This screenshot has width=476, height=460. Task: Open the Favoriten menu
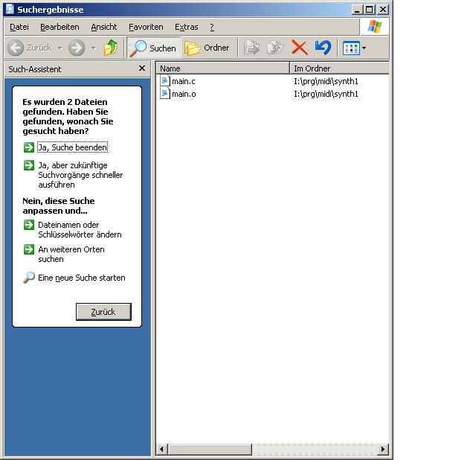[146, 27]
